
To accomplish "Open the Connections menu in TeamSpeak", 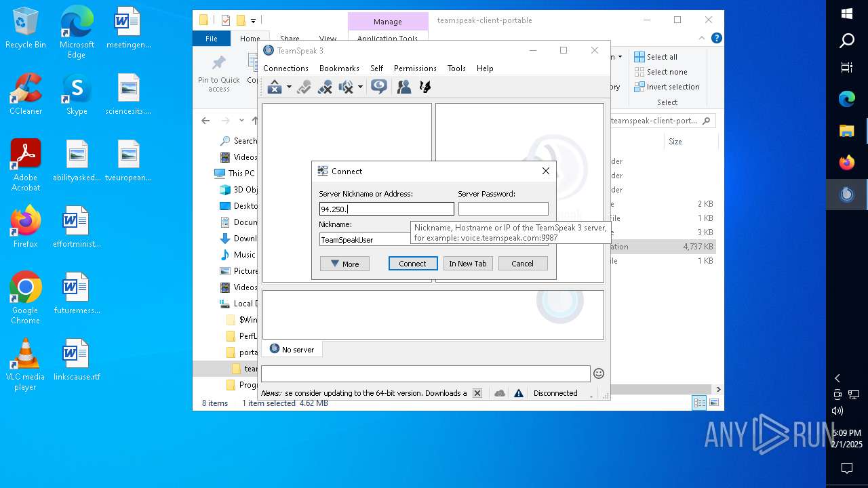I will point(285,68).
